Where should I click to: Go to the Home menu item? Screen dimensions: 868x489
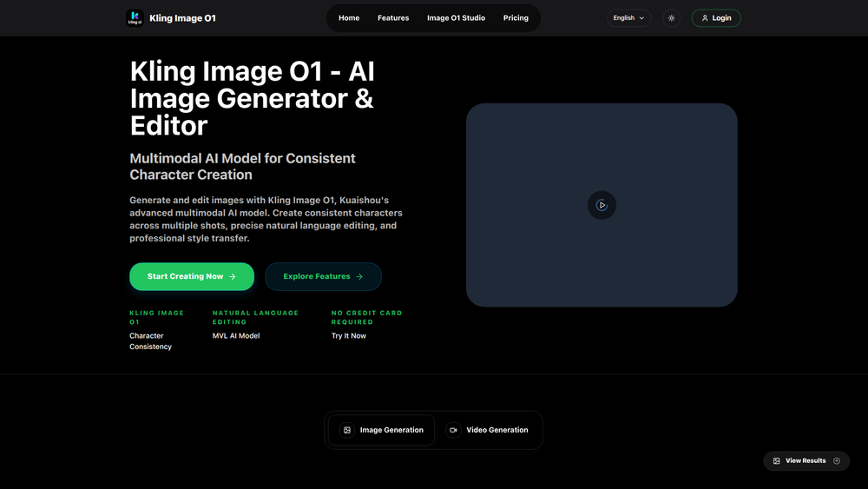349,17
